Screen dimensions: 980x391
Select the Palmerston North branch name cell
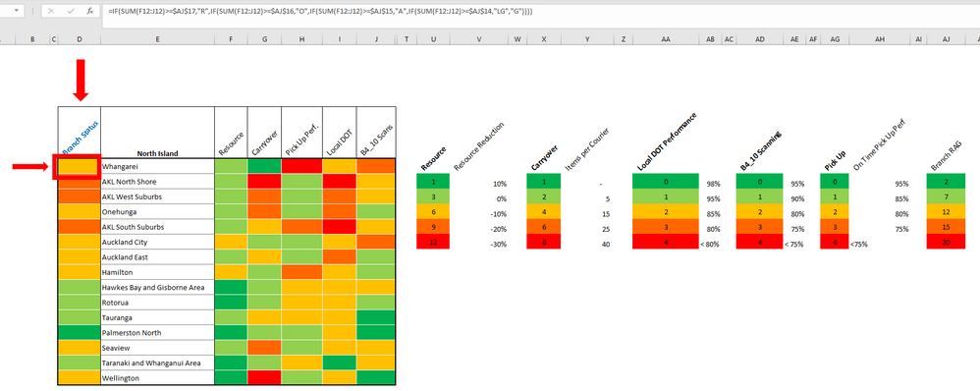pos(157,332)
